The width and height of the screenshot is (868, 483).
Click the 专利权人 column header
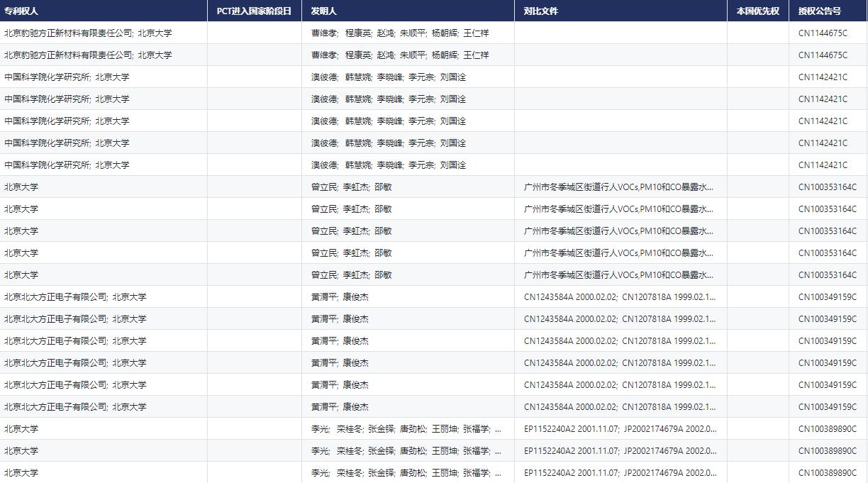pyautogui.click(x=21, y=11)
